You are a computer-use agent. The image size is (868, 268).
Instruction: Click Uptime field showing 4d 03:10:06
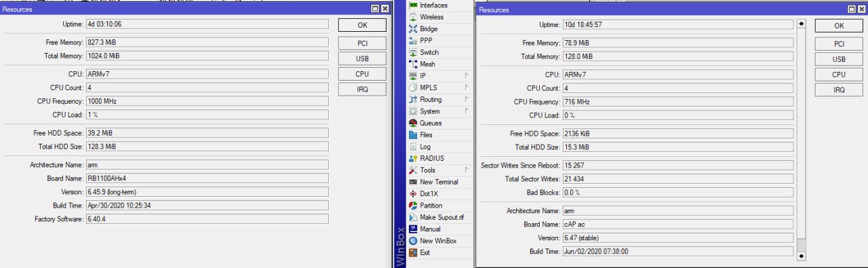pos(207,24)
